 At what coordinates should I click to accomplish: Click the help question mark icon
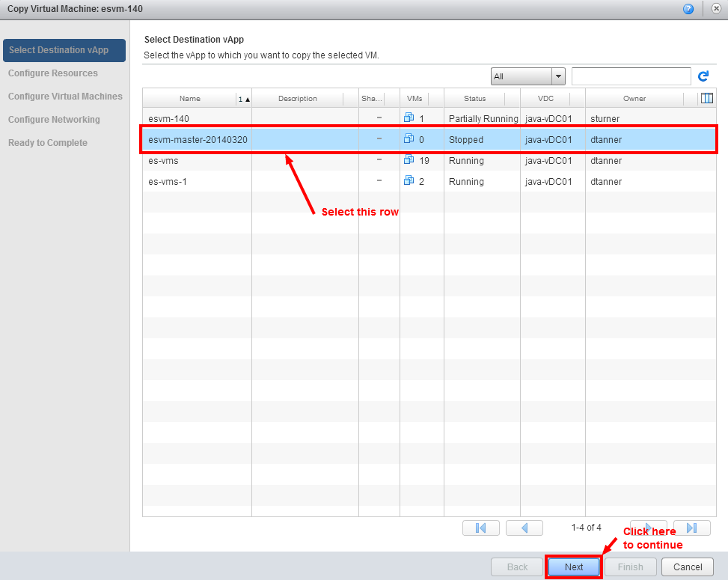pyautogui.click(x=688, y=9)
